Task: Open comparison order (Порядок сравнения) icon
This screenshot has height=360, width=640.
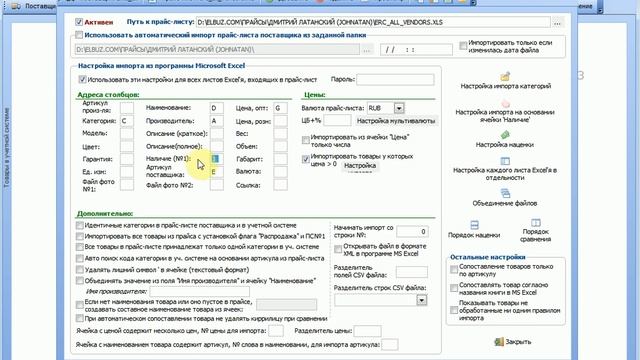Action: [x=536, y=223]
